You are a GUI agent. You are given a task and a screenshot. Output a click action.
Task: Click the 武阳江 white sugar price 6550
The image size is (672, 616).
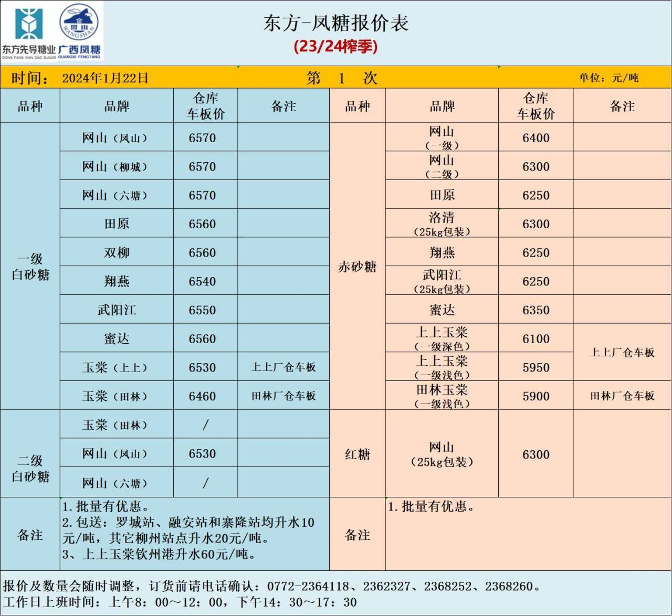click(202, 310)
